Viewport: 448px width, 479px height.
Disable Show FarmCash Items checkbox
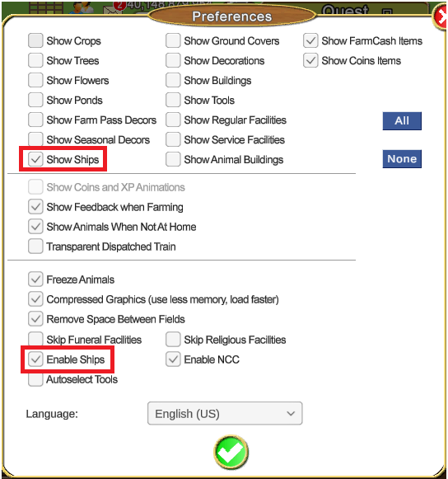click(x=310, y=40)
